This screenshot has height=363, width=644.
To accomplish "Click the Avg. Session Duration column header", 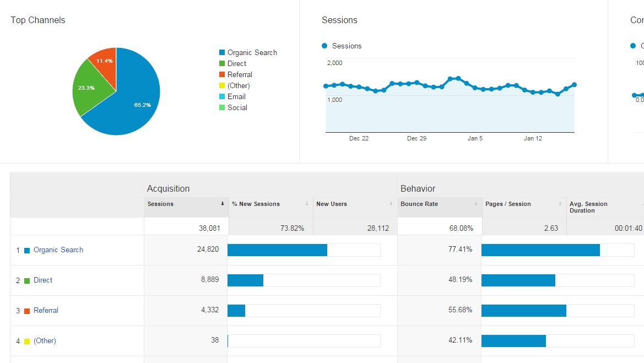I will pyautogui.click(x=588, y=207).
